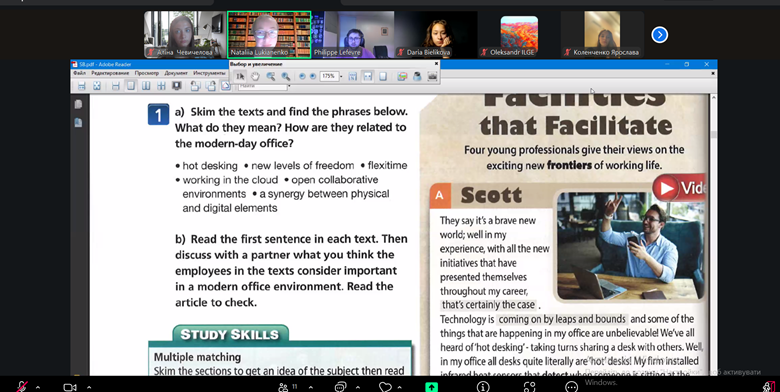Click the snapshot camera tool icon
780x392 pixels.
(432, 76)
